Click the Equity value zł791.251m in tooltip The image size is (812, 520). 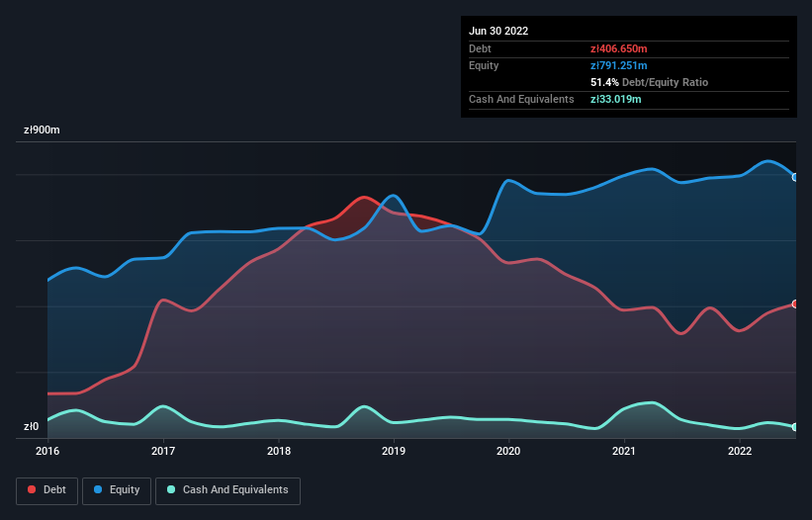[619, 65]
